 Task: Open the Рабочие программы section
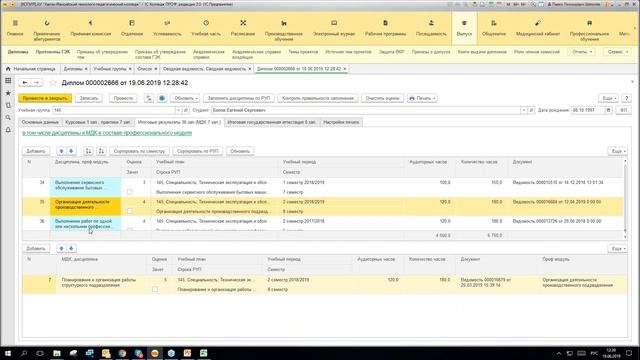point(385,28)
